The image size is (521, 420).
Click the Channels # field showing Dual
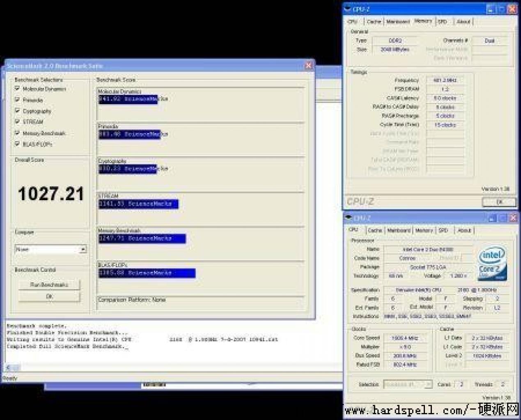click(x=490, y=41)
